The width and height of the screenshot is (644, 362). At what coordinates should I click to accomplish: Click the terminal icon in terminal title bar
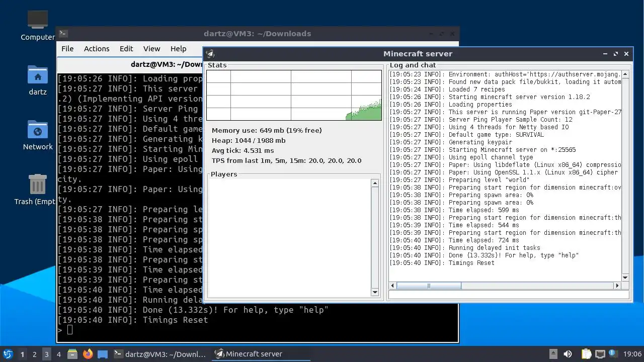[x=63, y=34]
